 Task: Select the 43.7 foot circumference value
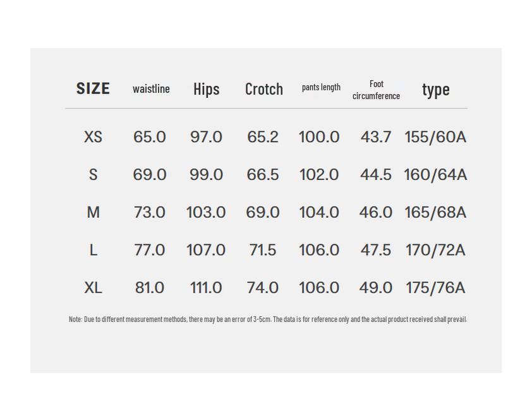pos(376,137)
